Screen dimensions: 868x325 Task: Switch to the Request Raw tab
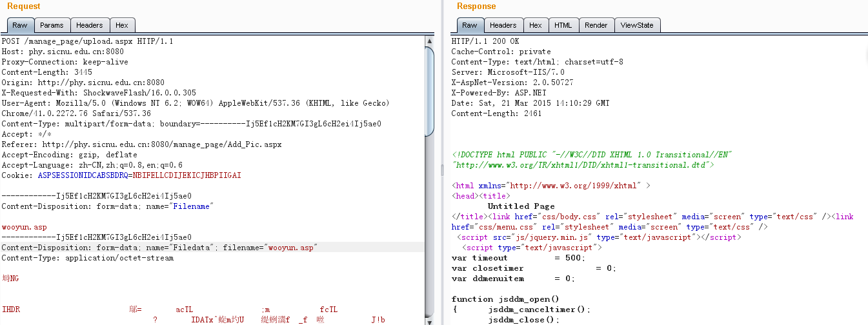tap(20, 25)
